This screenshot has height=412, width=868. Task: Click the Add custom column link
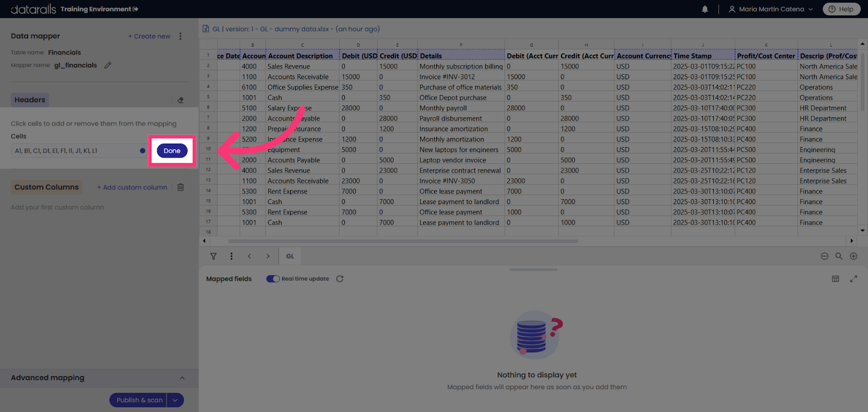[x=132, y=187]
